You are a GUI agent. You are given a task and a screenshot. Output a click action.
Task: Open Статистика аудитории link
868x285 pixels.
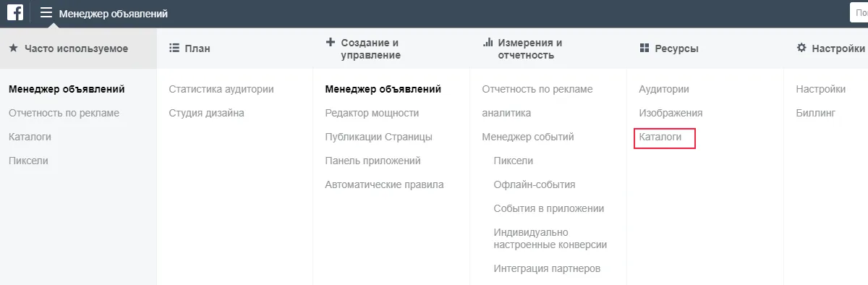coord(221,90)
